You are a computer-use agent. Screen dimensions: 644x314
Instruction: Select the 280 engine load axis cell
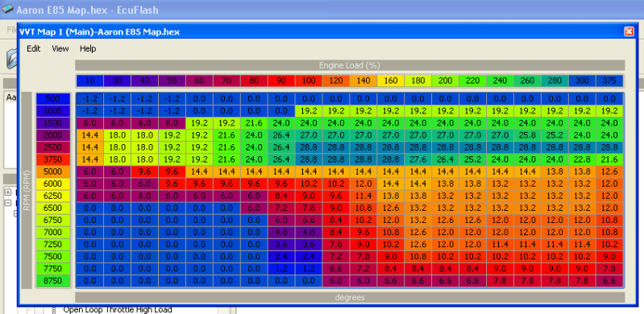[555, 81]
